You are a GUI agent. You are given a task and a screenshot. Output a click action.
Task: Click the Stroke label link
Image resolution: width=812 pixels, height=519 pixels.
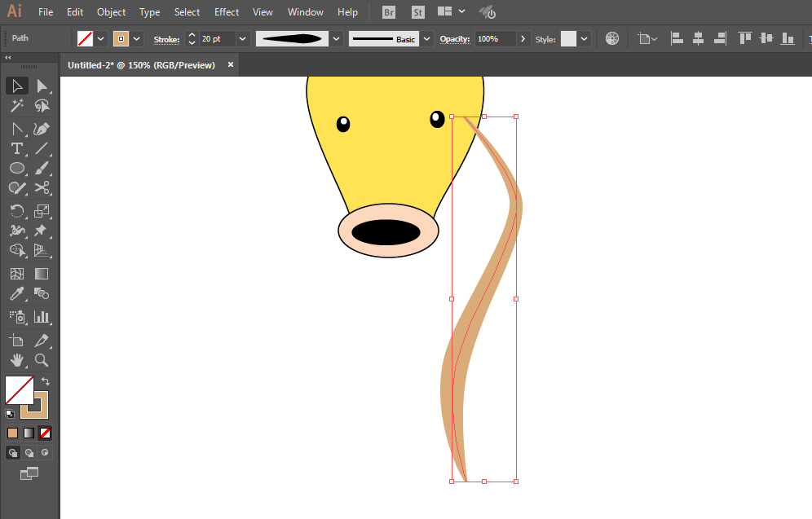pos(166,39)
